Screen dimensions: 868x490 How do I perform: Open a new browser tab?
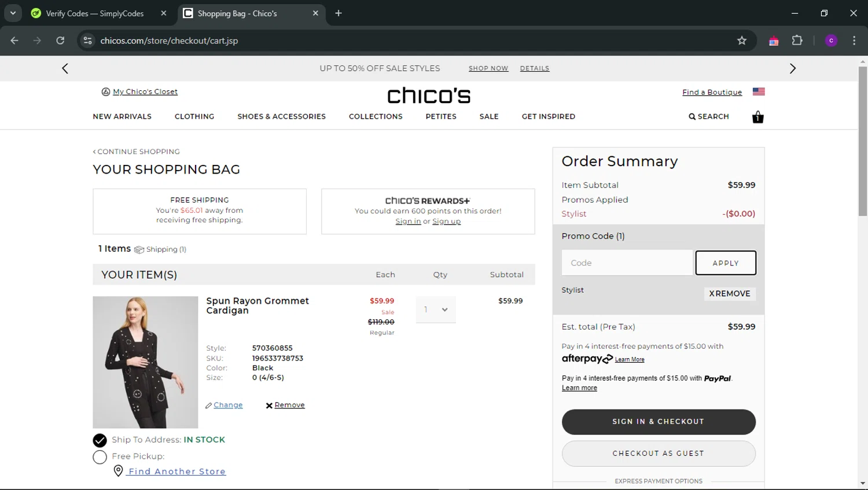click(x=339, y=13)
